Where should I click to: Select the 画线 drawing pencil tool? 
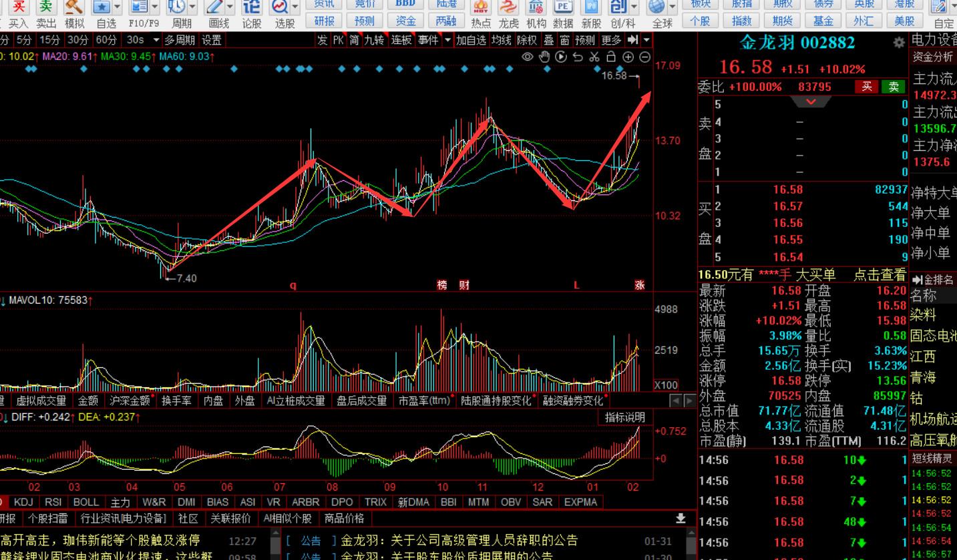[x=214, y=7]
